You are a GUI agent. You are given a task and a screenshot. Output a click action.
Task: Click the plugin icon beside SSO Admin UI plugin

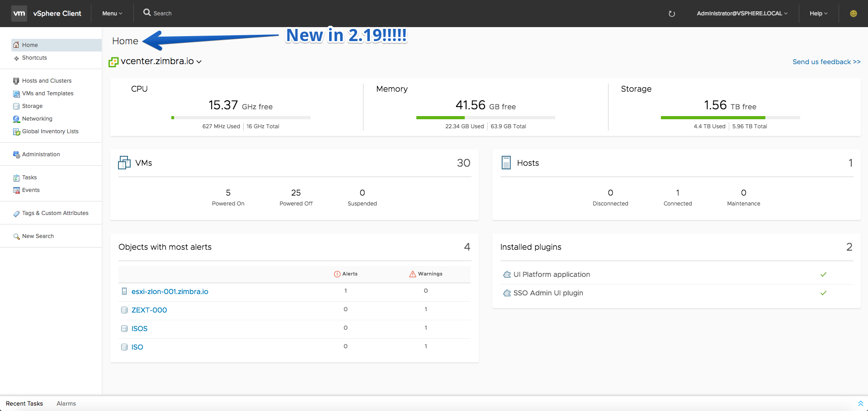pos(507,293)
